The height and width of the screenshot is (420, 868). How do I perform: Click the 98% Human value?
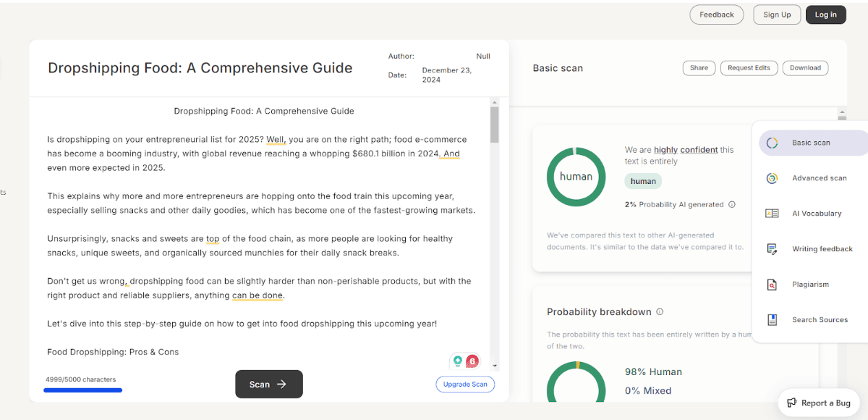pyautogui.click(x=653, y=371)
